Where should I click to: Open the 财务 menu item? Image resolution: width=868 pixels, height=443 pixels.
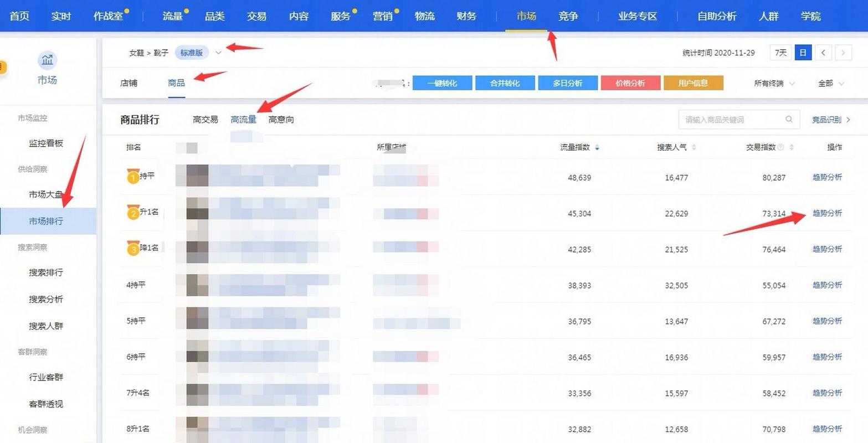[x=466, y=16]
